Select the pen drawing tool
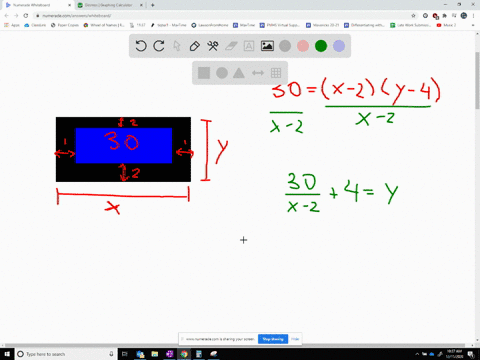The image size is (480, 360). pos(195,46)
